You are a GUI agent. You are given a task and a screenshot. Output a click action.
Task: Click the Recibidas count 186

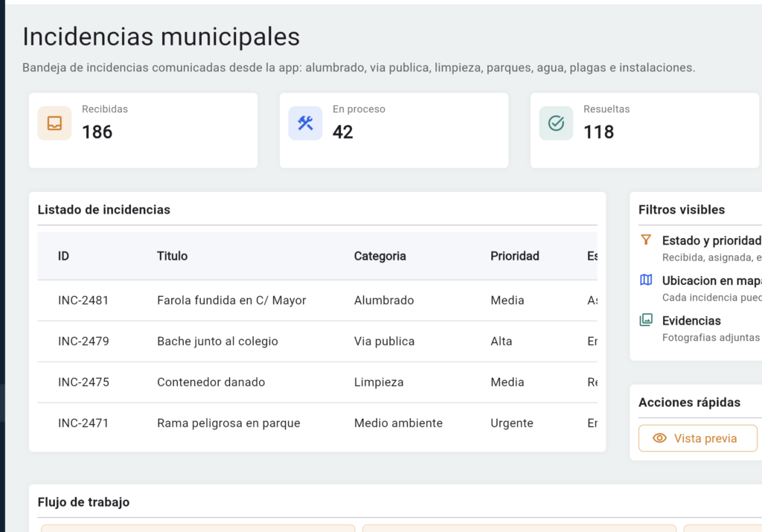pyautogui.click(x=97, y=132)
